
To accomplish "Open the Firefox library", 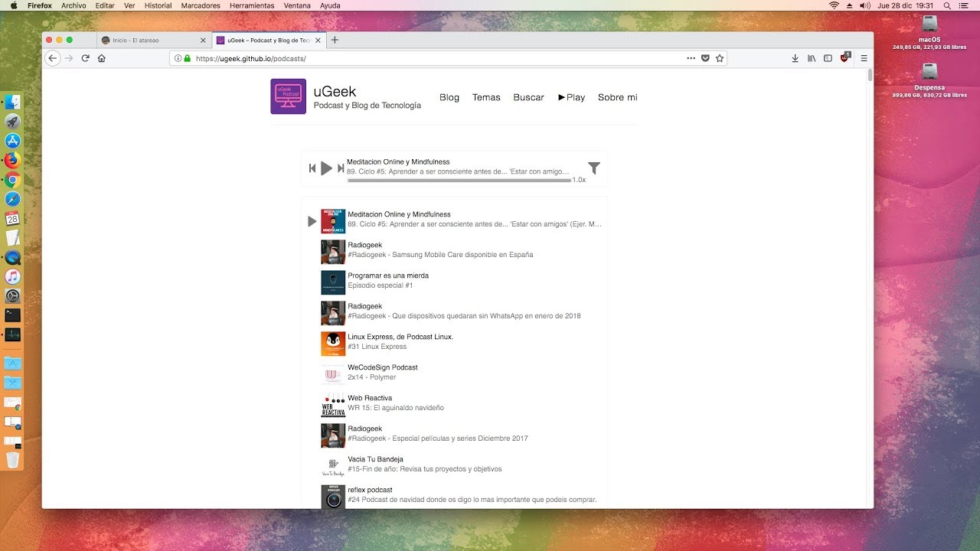I will tap(812, 58).
